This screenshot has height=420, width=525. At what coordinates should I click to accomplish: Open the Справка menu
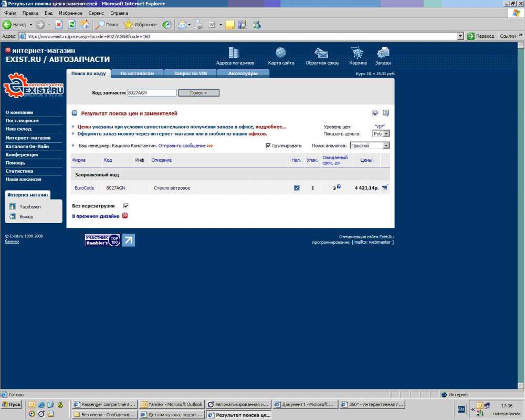click(119, 13)
